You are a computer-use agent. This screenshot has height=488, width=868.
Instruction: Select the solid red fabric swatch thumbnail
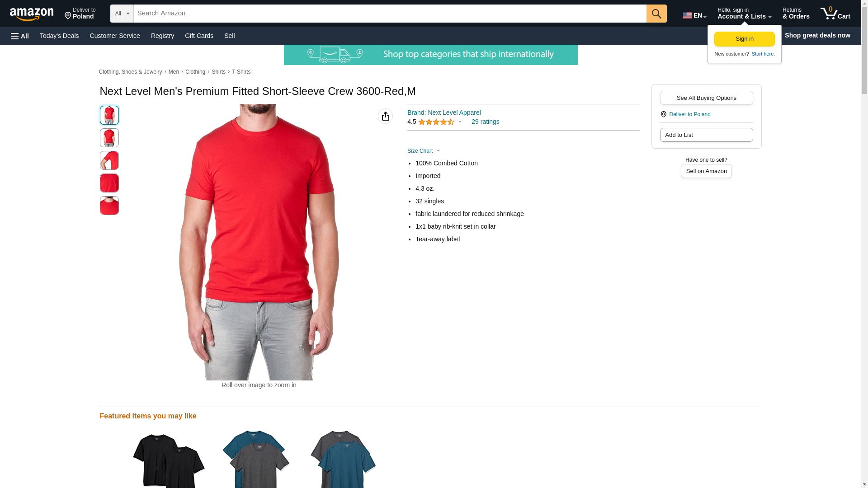tap(109, 183)
